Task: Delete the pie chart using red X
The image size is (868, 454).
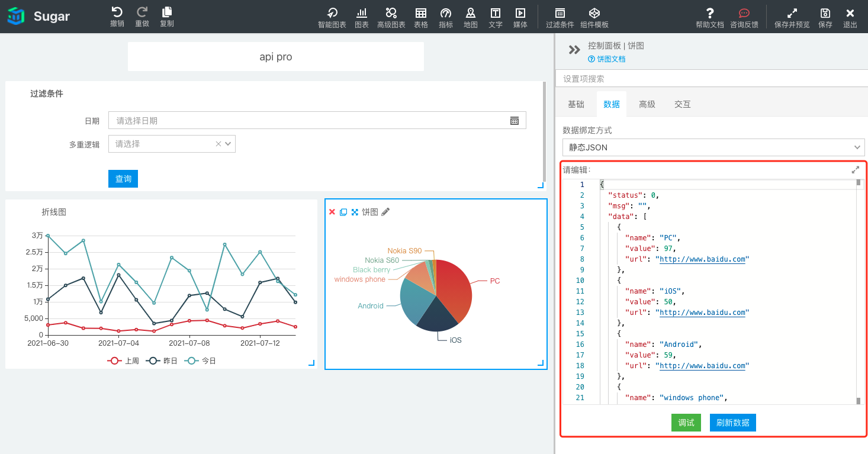Action: click(332, 212)
